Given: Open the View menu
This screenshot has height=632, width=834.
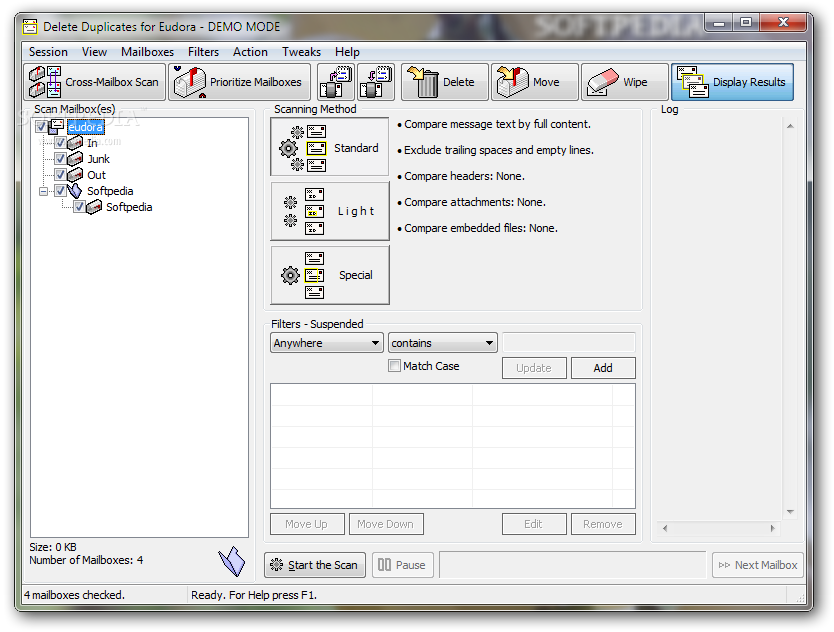Looking at the screenshot, I should (x=94, y=52).
